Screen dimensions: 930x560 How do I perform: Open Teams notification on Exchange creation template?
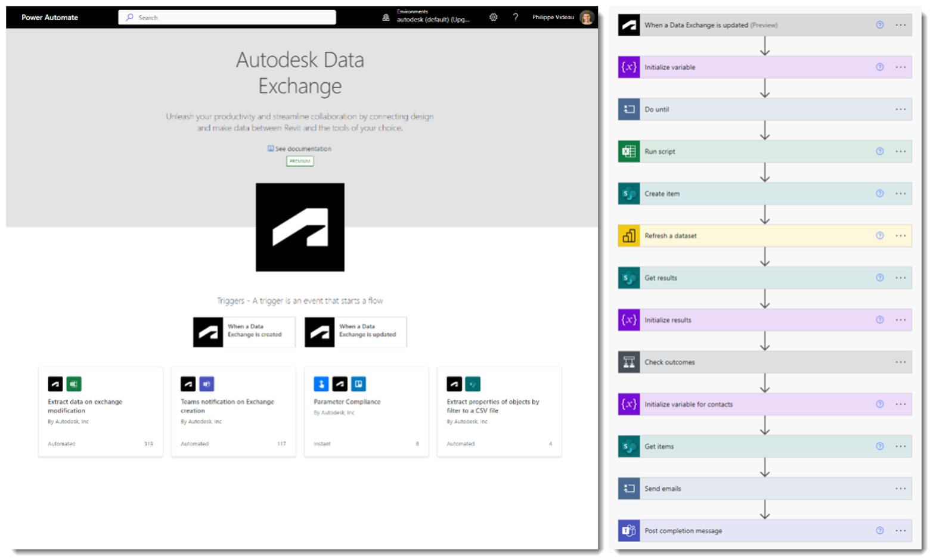click(x=234, y=412)
